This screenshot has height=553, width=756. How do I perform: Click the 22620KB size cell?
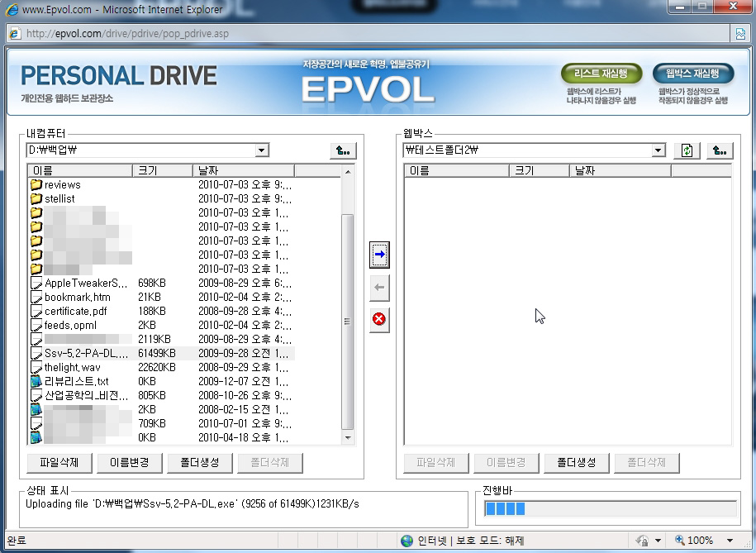tap(157, 368)
